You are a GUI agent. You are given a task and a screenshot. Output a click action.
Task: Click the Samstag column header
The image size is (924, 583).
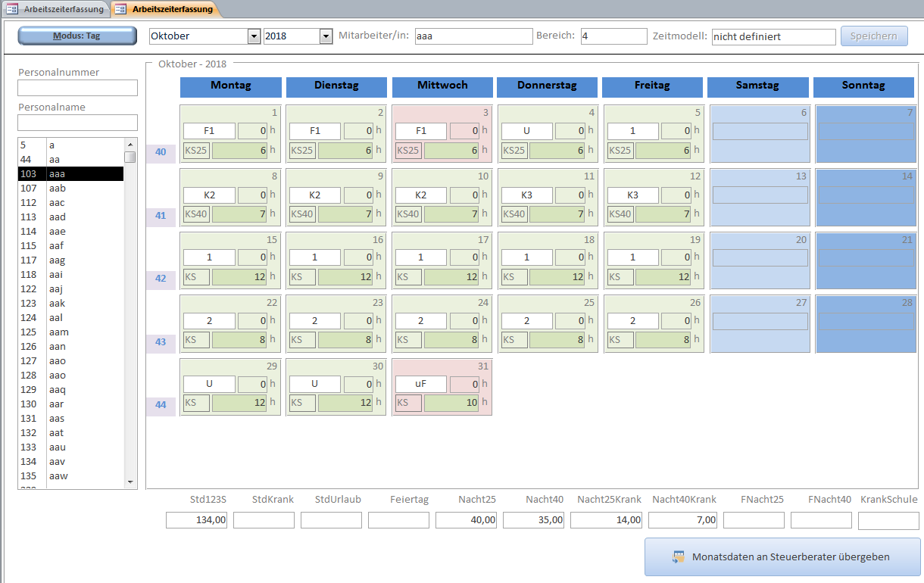coord(757,86)
